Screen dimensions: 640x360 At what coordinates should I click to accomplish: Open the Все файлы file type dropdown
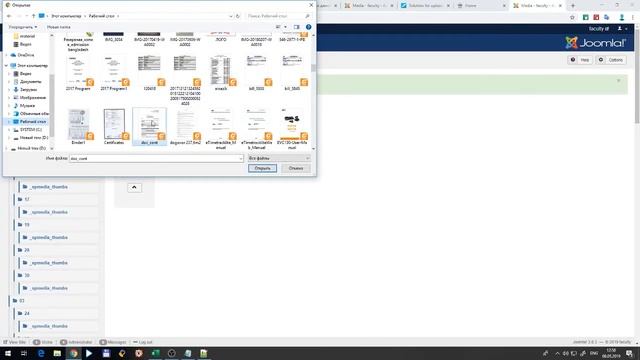279,158
